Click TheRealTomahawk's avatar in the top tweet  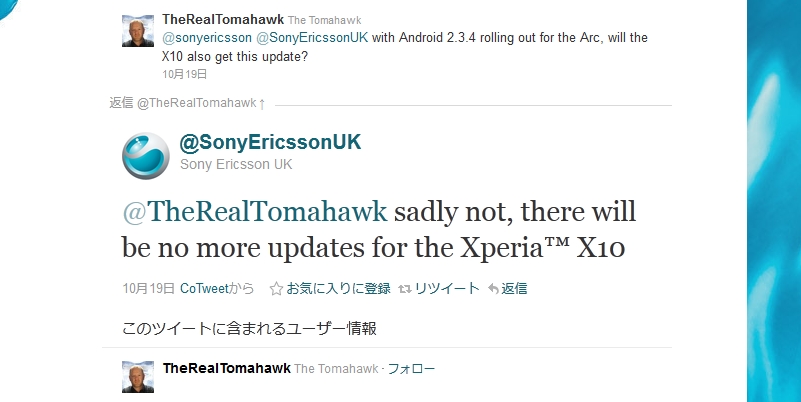(137, 32)
